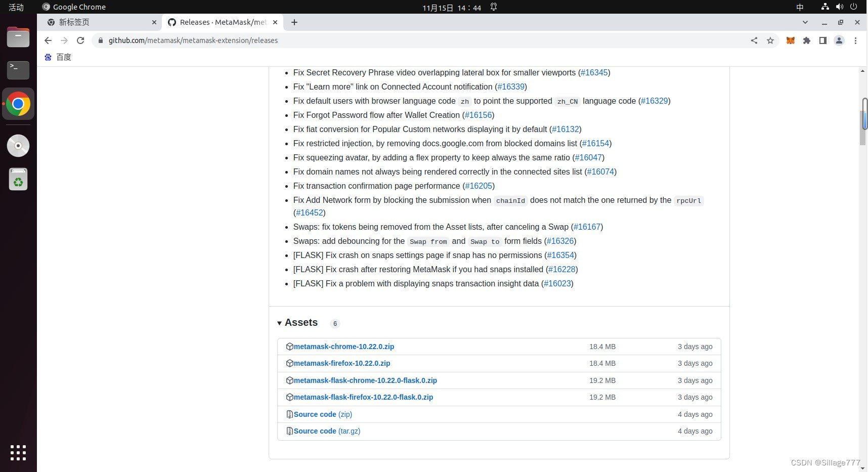Image resolution: width=868 pixels, height=472 pixels.
Task: Open pull request #16228
Action: pos(562,270)
